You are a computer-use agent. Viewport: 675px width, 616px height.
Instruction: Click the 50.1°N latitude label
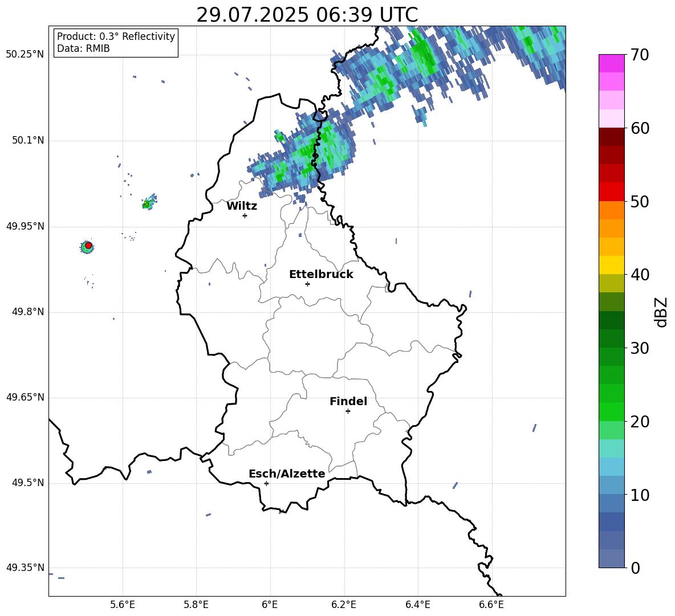(x=28, y=141)
